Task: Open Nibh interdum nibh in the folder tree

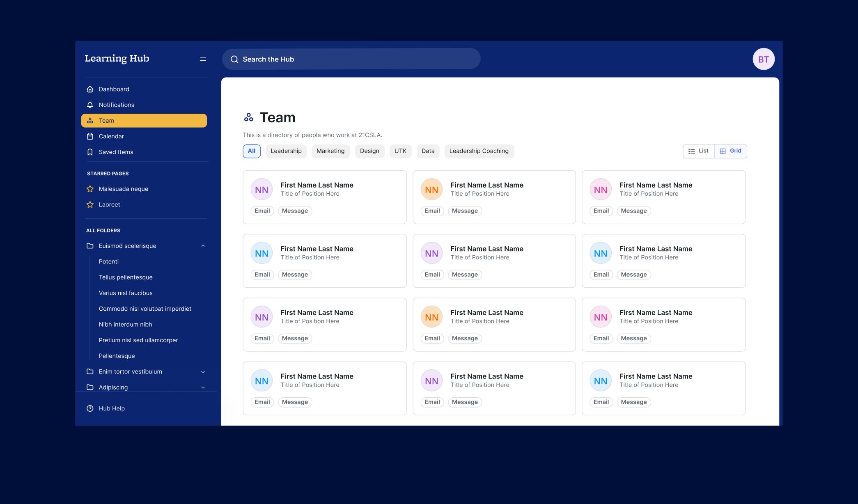Action: [125, 324]
